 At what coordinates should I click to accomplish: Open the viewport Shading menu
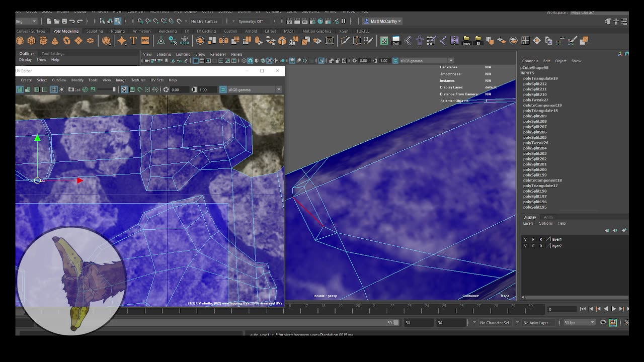(x=164, y=54)
